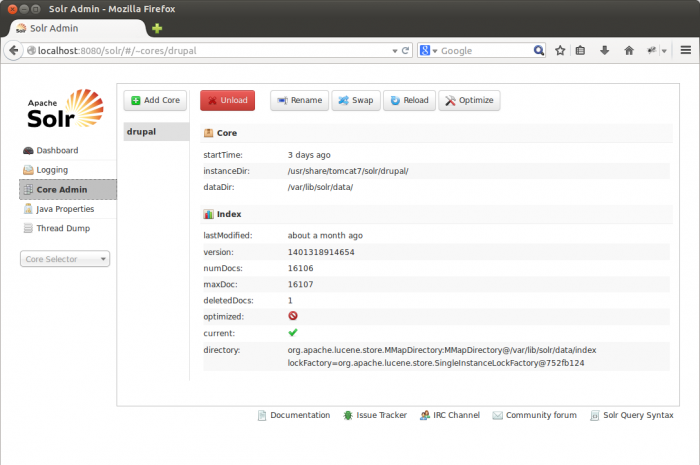Click the Dashboard gauge icon
Image resolution: width=700 pixels, height=465 pixels.
coord(28,150)
